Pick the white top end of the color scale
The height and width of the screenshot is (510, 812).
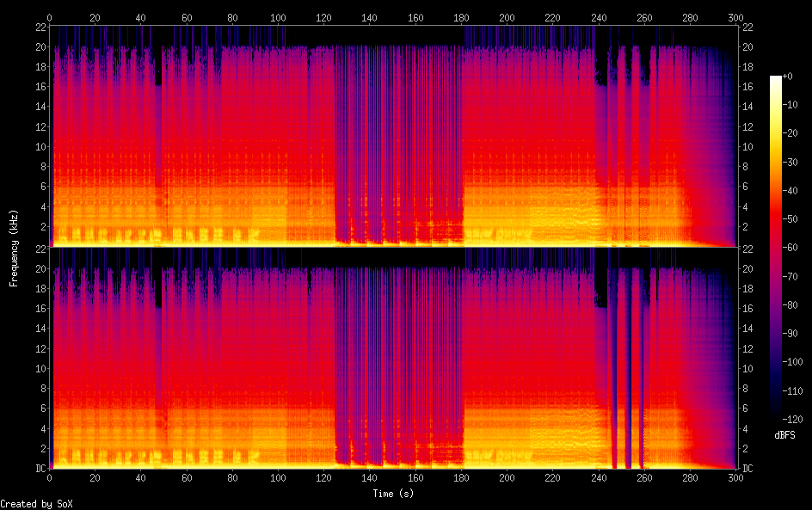[775, 78]
